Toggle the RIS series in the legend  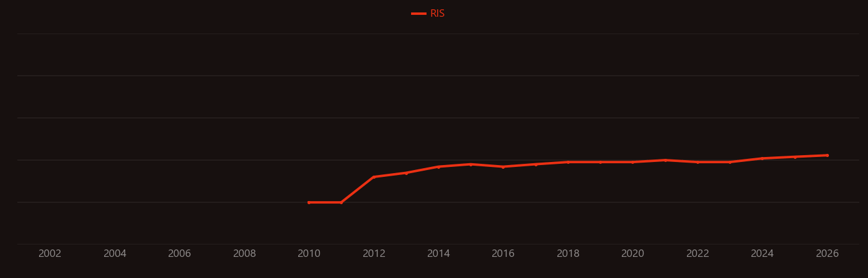tap(428, 14)
